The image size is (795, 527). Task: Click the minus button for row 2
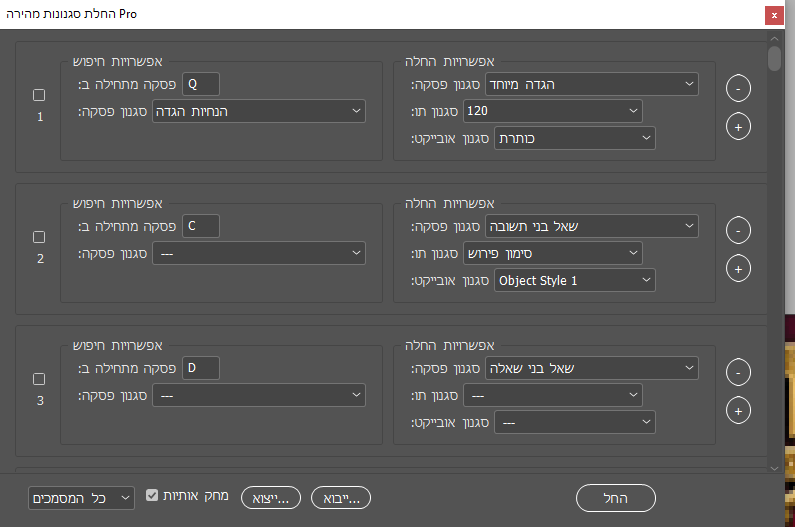coord(738,230)
